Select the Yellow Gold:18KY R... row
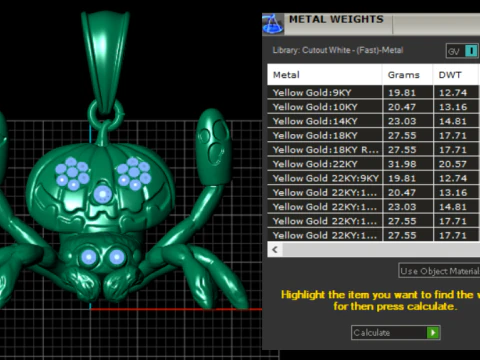Screen dimensions: 480x360 point(373,150)
